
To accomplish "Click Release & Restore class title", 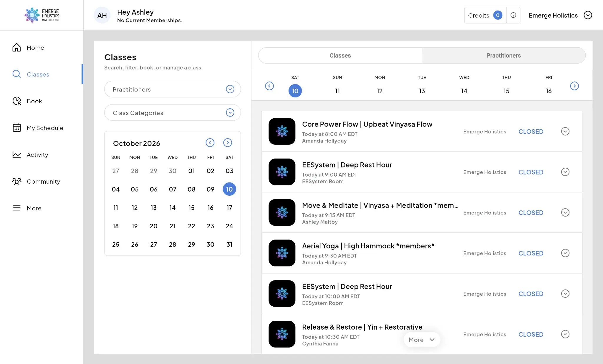I will (362, 327).
